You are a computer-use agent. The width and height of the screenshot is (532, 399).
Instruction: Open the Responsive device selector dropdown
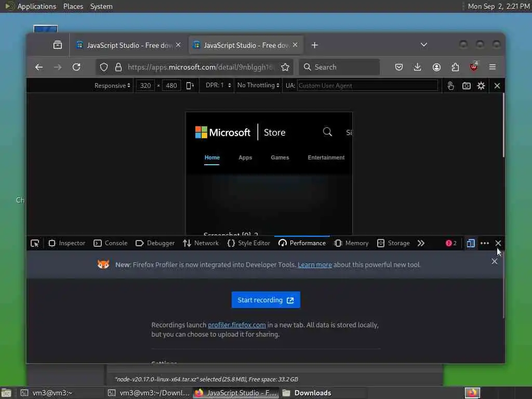(112, 86)
